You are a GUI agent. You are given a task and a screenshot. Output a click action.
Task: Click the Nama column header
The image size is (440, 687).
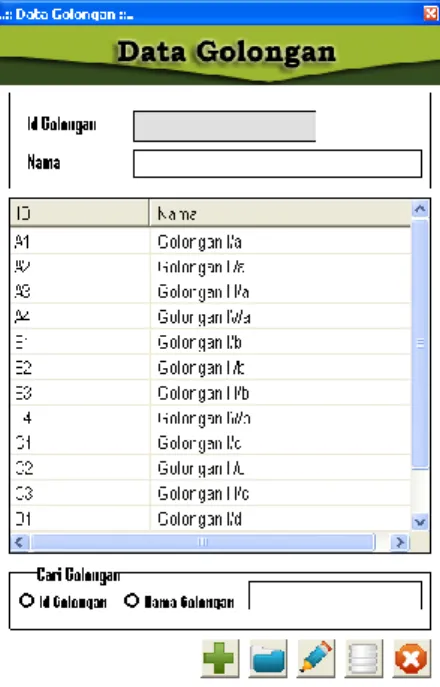pyautogui.click(x=280, y=213)
